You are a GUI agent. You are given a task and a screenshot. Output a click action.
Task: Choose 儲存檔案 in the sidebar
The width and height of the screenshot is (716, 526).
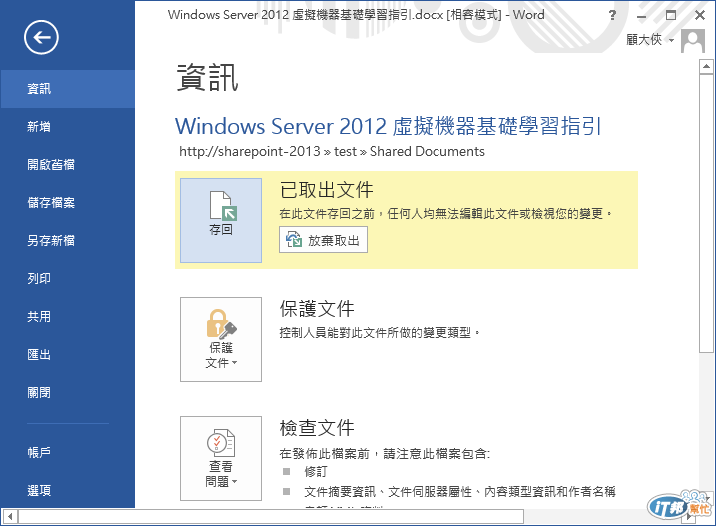click(x=68, y=202)
